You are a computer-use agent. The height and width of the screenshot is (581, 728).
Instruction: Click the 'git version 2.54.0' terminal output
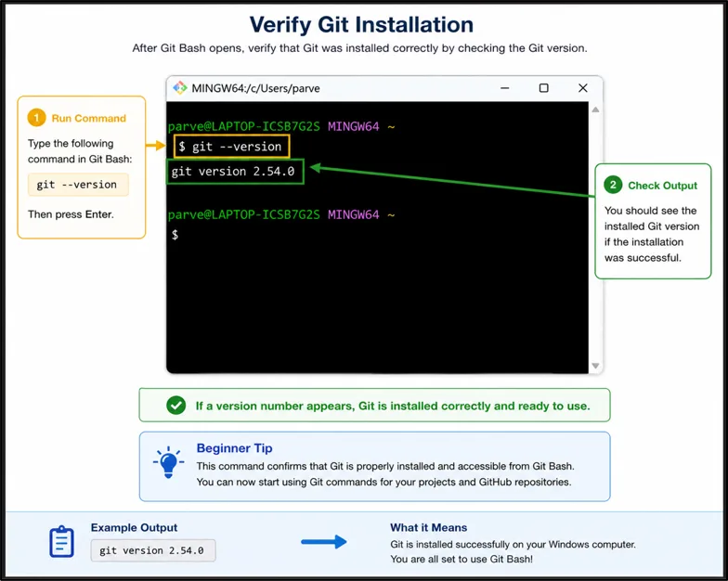tap(235, 171)
